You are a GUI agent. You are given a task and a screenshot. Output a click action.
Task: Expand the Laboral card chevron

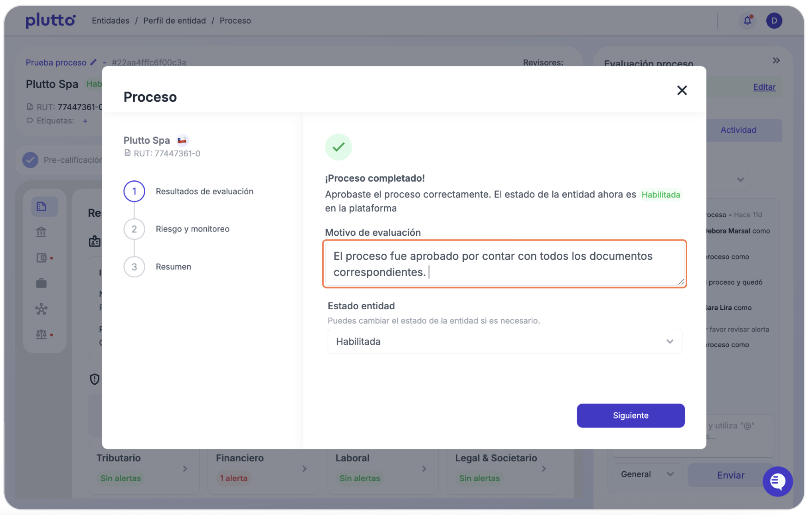(x=424, y=469)
